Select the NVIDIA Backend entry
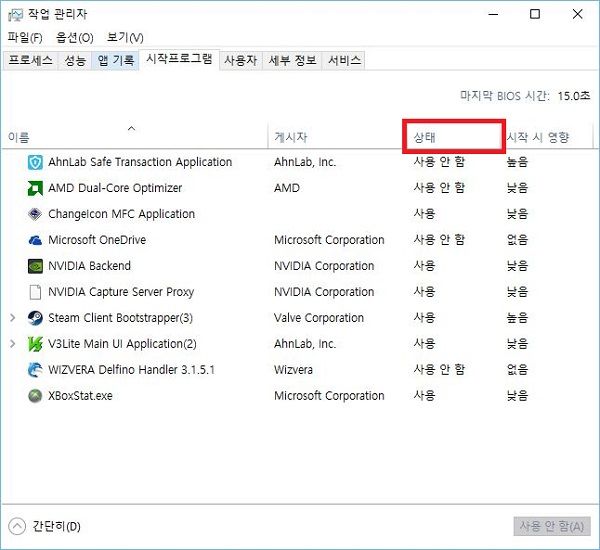Screen dimensions: 600x550 click(300, 266)
